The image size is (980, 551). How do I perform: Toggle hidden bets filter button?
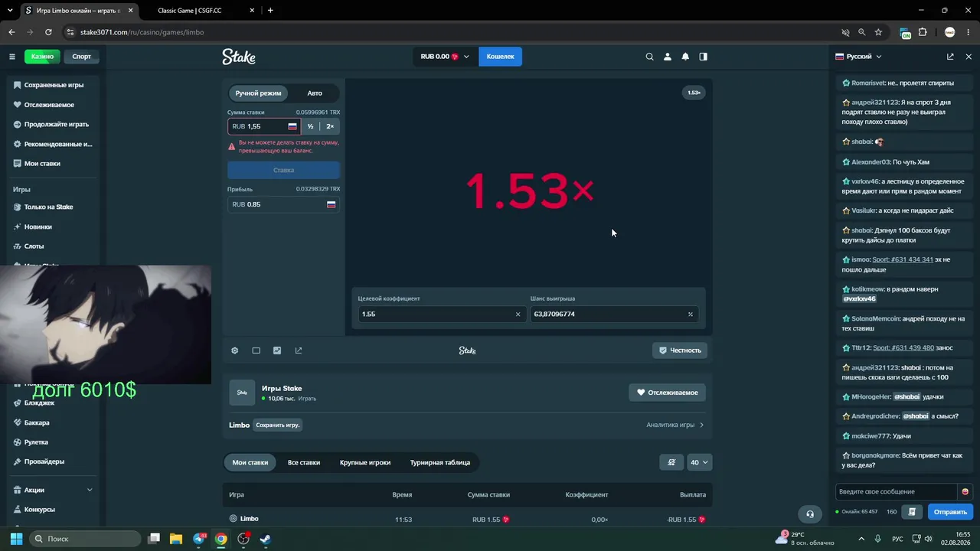pos(671,462)
